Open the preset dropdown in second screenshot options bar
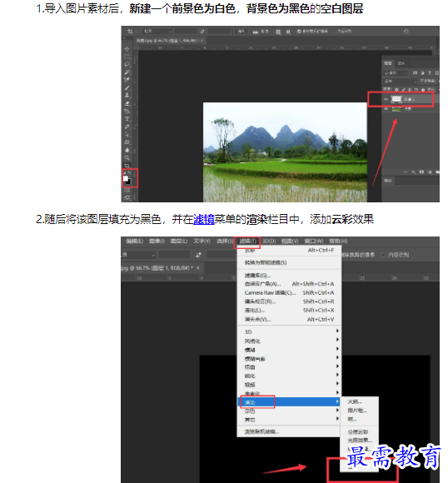The width and height of the screenshot is (448, 483). [x=138, y=255]
